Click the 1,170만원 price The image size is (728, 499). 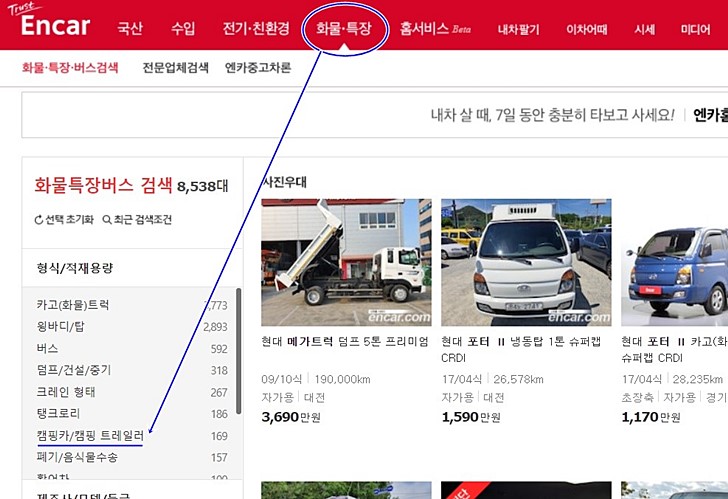point(651,417)
